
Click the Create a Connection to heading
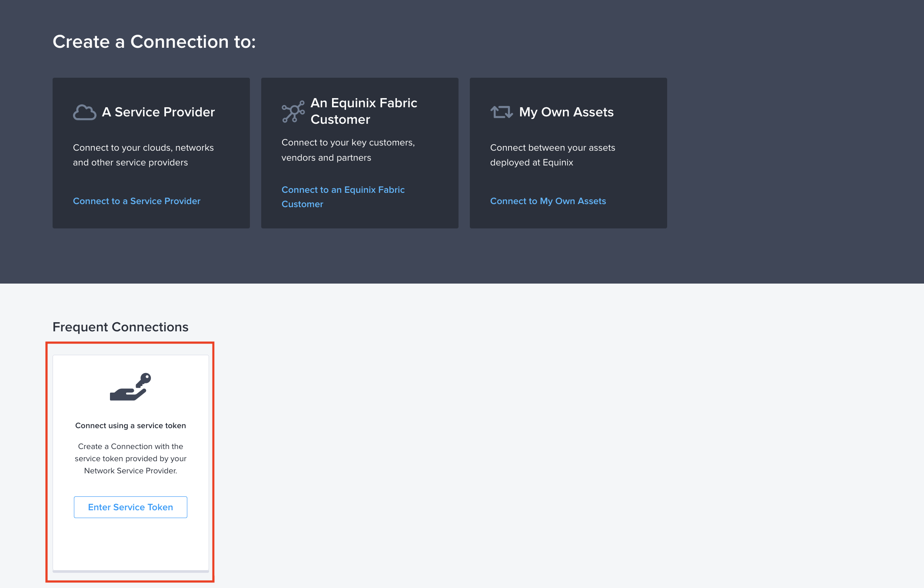pyautogui.click(x=154, y=42)
